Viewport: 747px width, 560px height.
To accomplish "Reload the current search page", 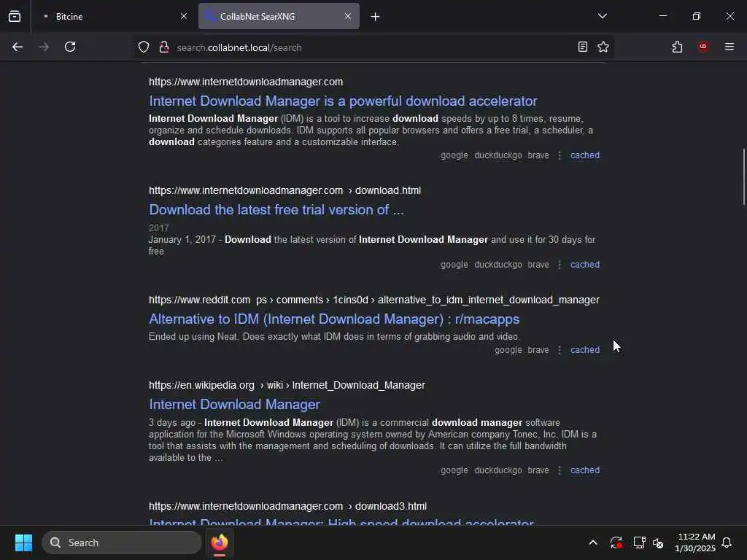I will [70, 47].
